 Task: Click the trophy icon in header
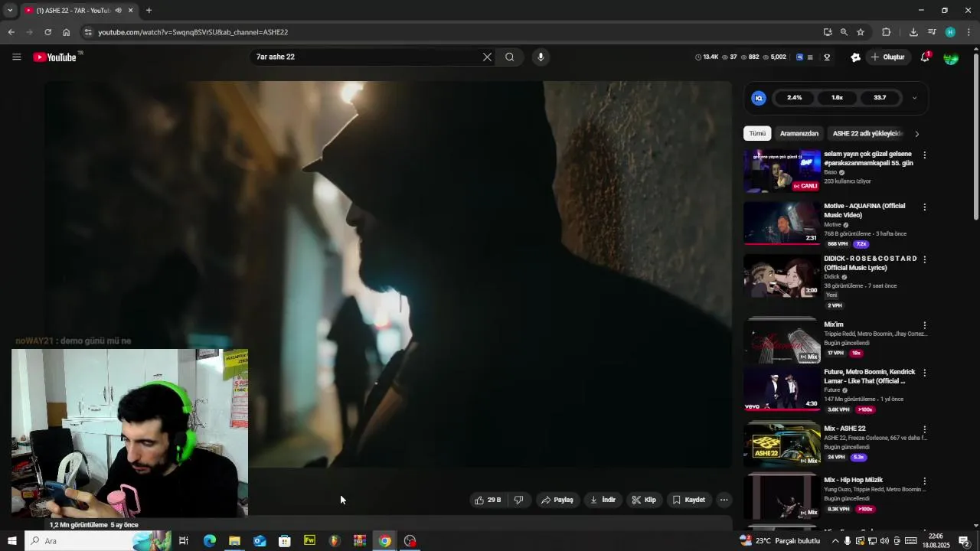click(827, 57)
